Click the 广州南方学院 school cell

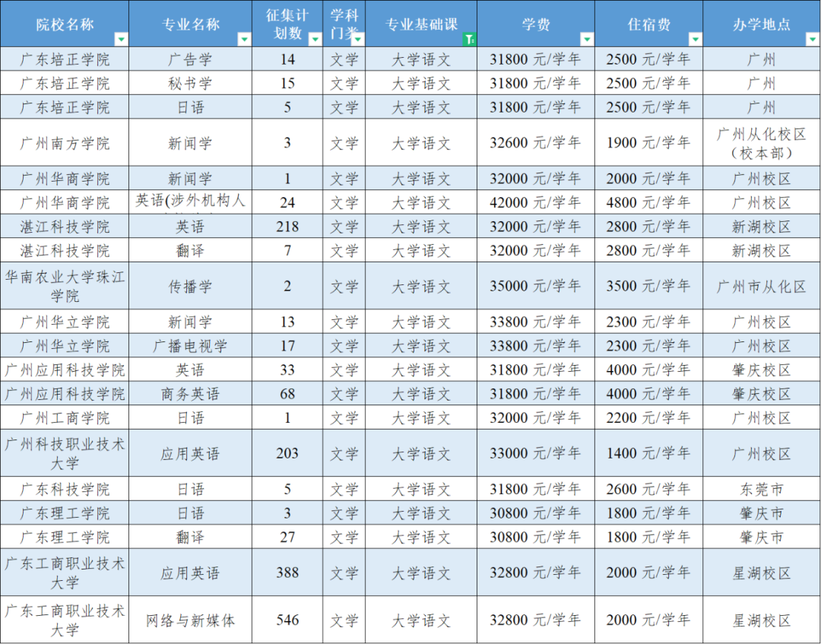pos(65,143)
